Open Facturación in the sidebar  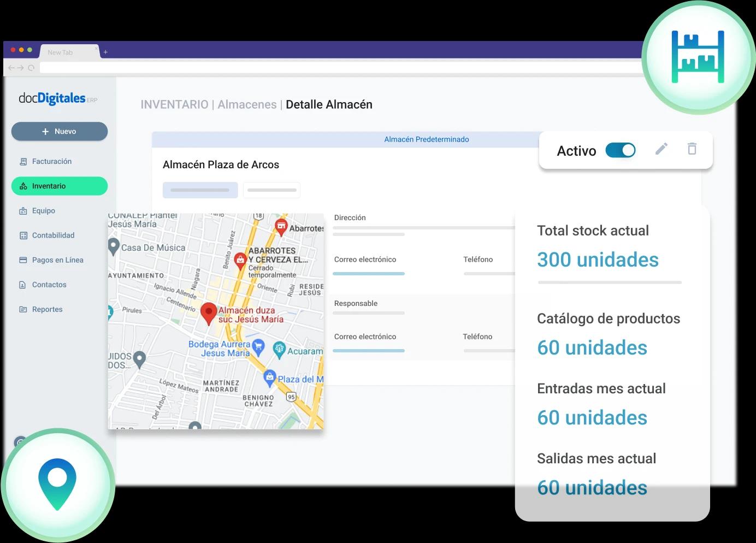point(51,162)
